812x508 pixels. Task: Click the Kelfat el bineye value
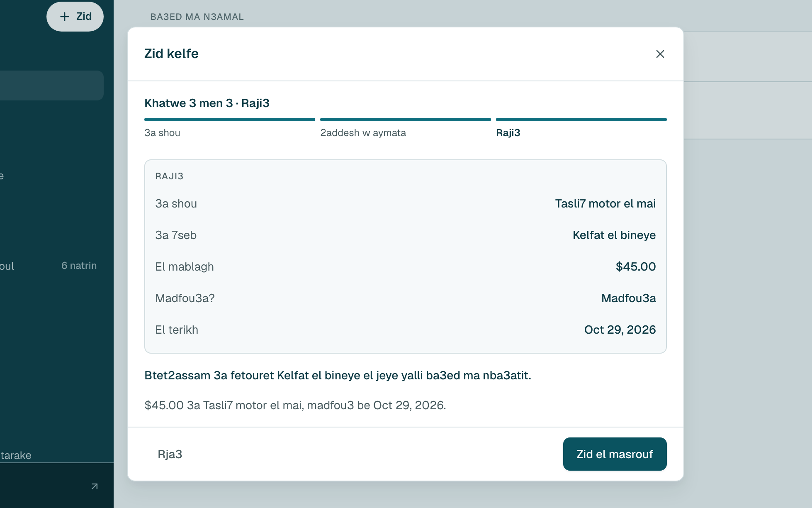pyautogui.click(x=614, y=235)
